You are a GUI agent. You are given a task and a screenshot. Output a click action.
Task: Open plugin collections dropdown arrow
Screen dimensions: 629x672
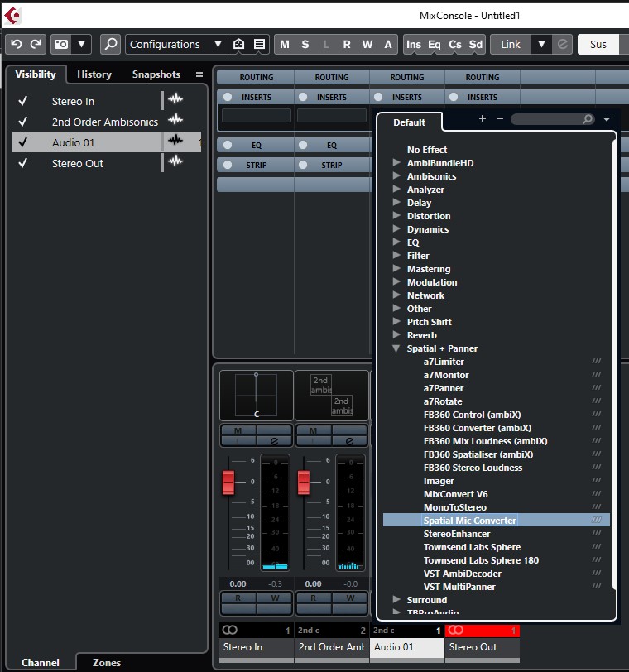pyautogui.click(x=607, y=119)
